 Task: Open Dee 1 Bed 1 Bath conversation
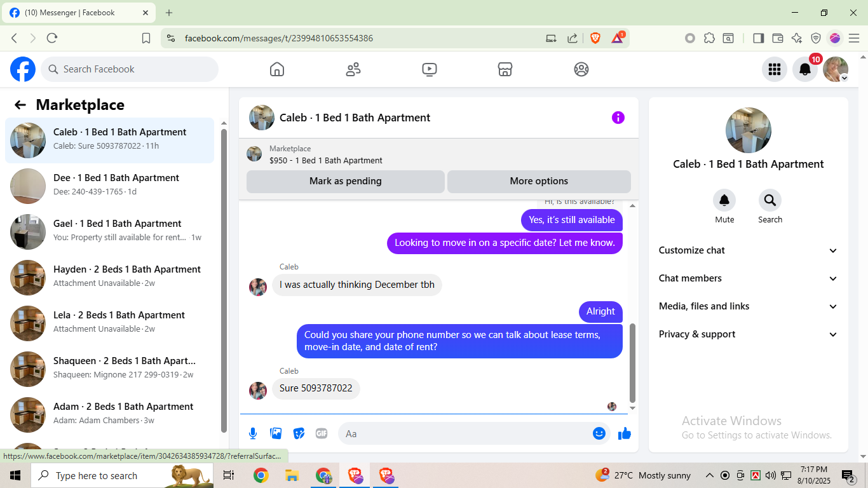109,186
